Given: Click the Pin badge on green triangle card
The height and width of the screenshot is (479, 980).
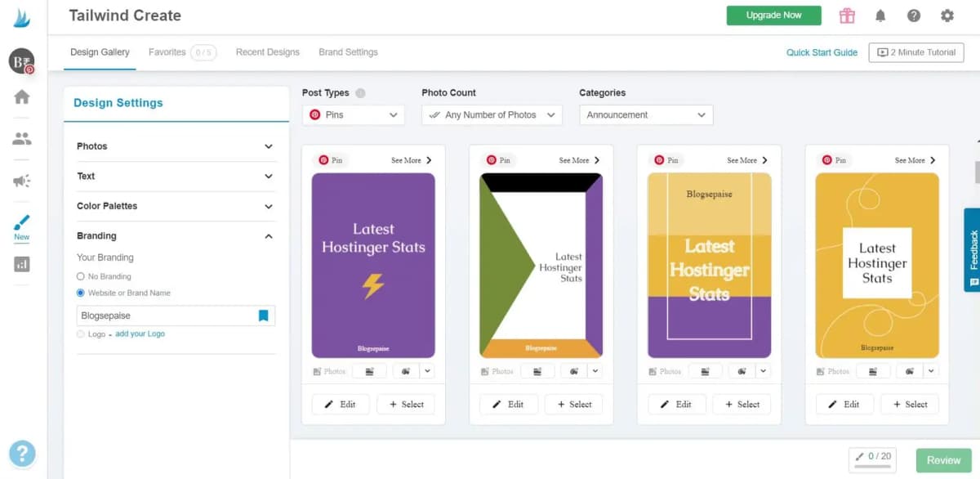Looking at the screenshot, I should (498, 160).
